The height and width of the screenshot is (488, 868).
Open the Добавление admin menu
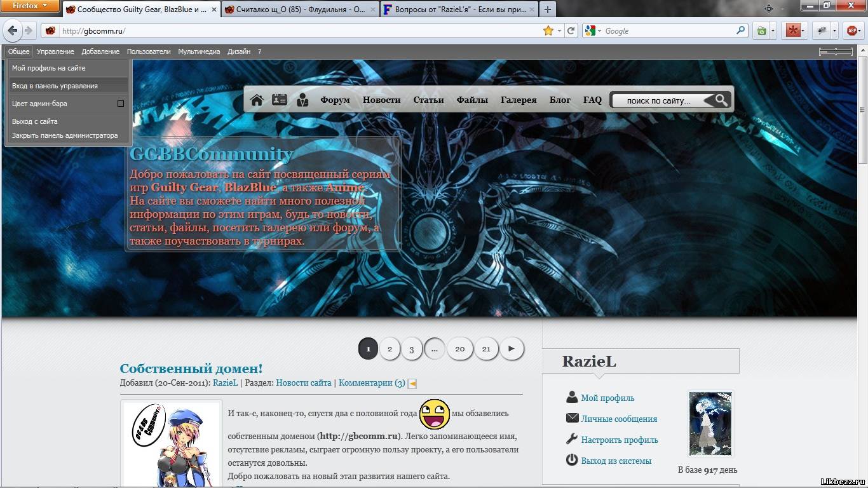(100, 51)
